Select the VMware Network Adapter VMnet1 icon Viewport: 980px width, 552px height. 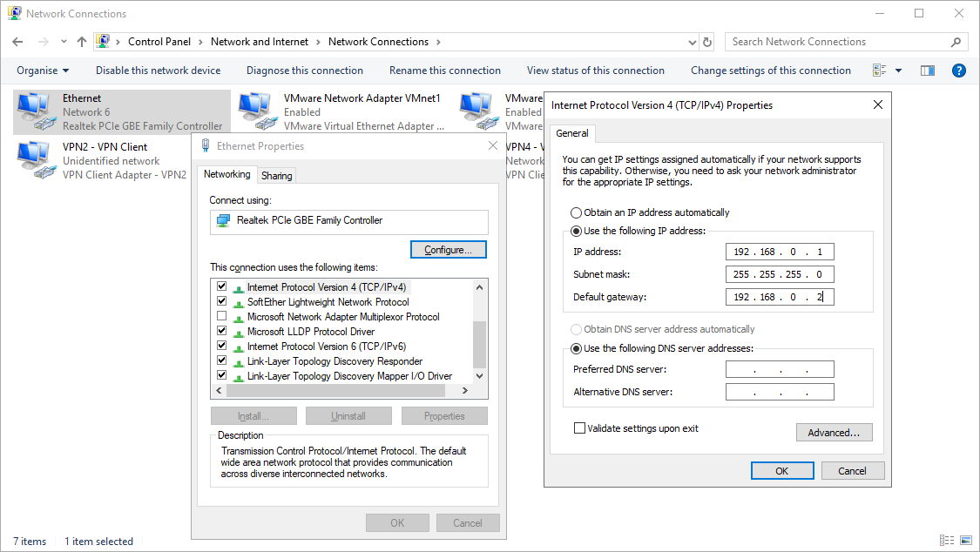[256, 111]
